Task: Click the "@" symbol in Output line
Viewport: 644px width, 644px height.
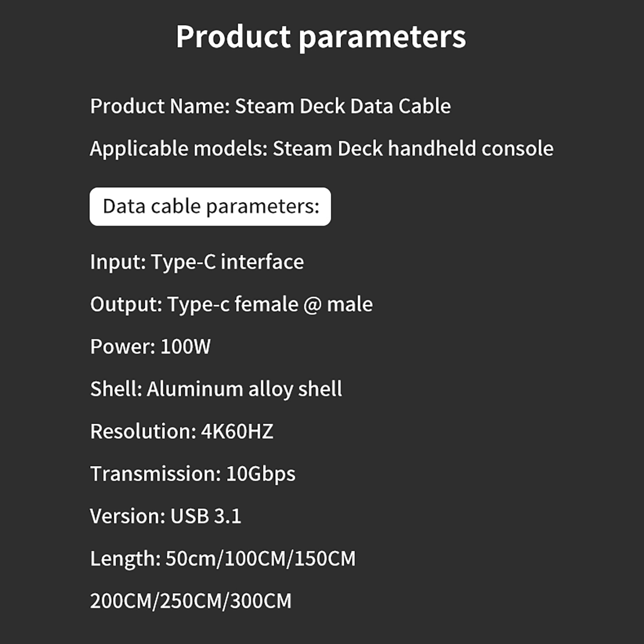Action: point(312,305)
